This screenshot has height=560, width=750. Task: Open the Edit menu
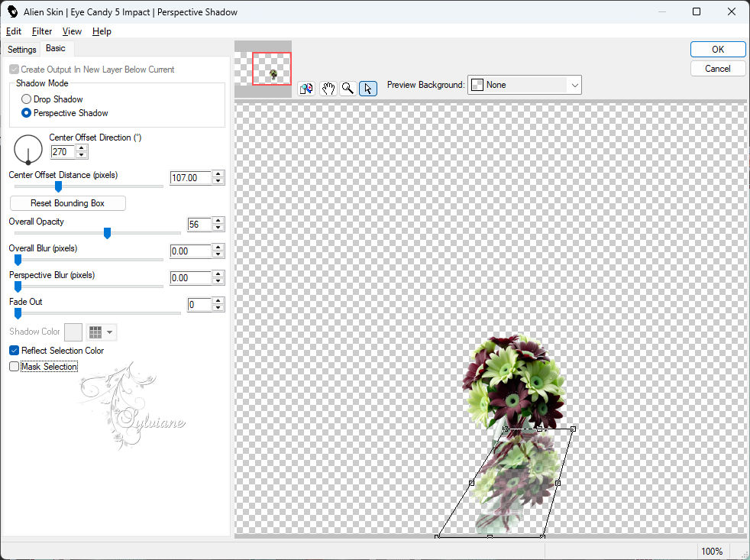14,31
